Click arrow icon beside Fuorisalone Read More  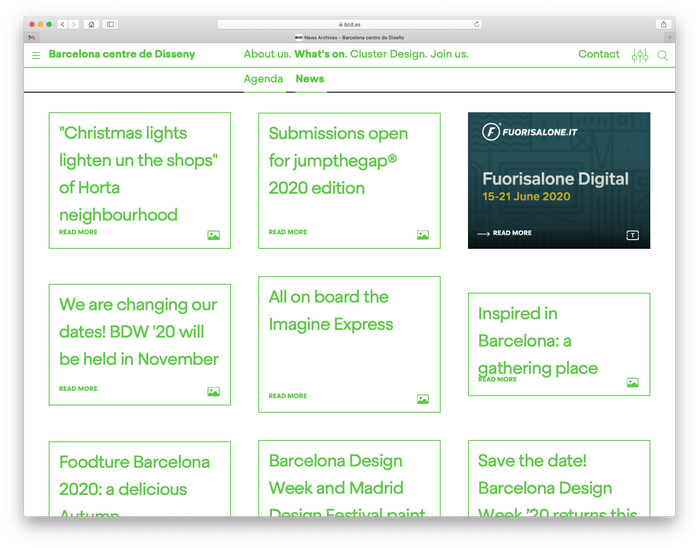point(483,233)
